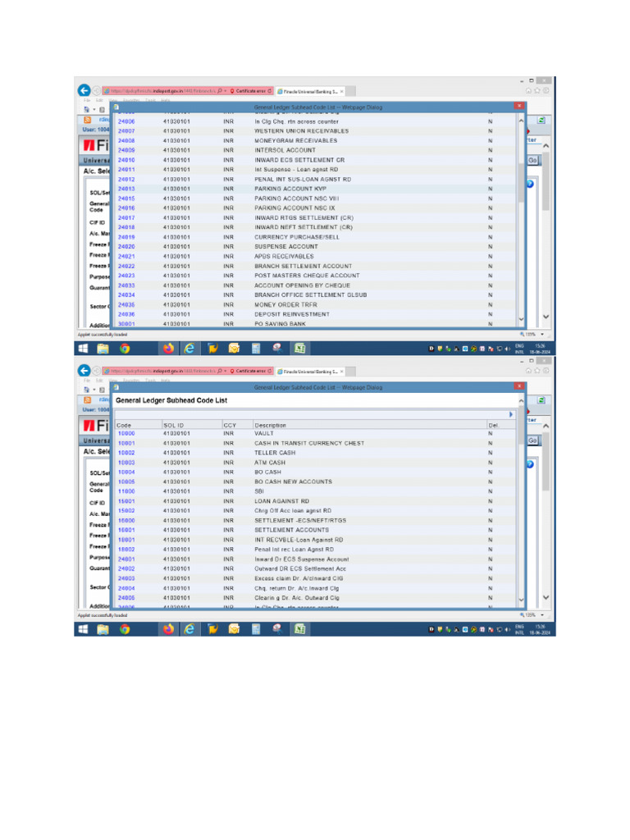Pick code 24005 Clearing Dr A/c Outward Clg
The width and height of the screenshot is (630, 840).
pos(126,598)
